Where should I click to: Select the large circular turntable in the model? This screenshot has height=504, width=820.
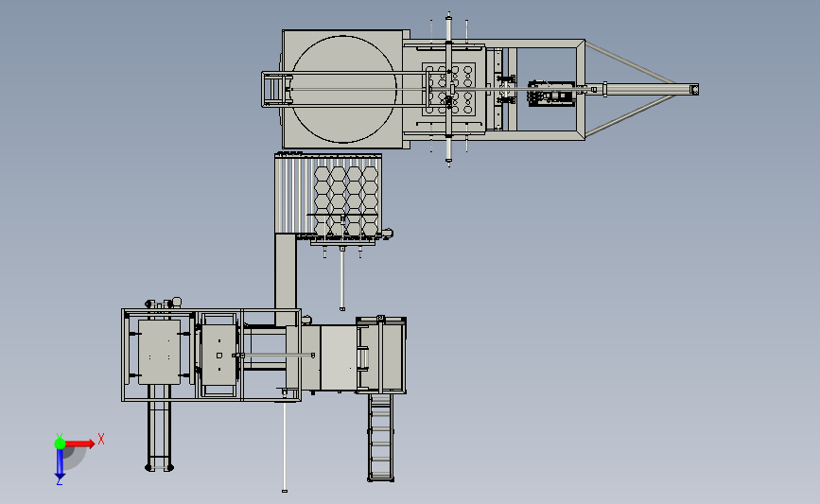343,89
